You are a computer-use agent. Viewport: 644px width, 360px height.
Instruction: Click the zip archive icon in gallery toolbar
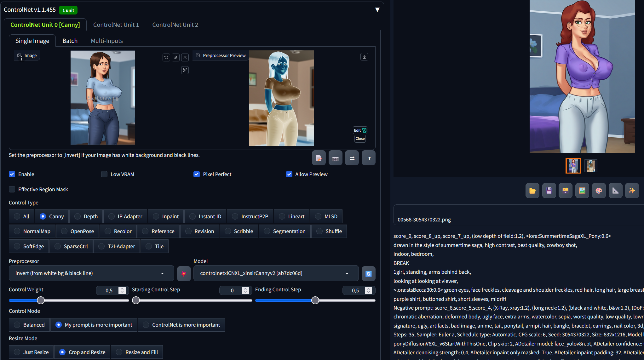coord(566,191)
